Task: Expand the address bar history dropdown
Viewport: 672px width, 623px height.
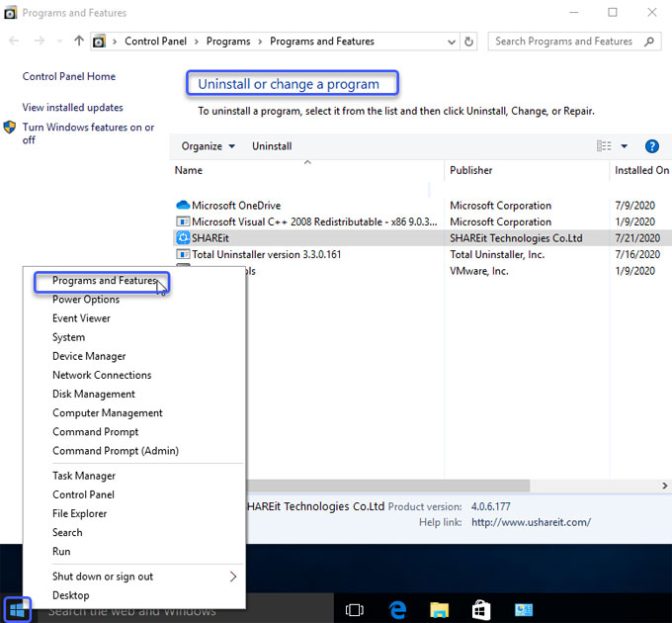Action: [451, 42]
